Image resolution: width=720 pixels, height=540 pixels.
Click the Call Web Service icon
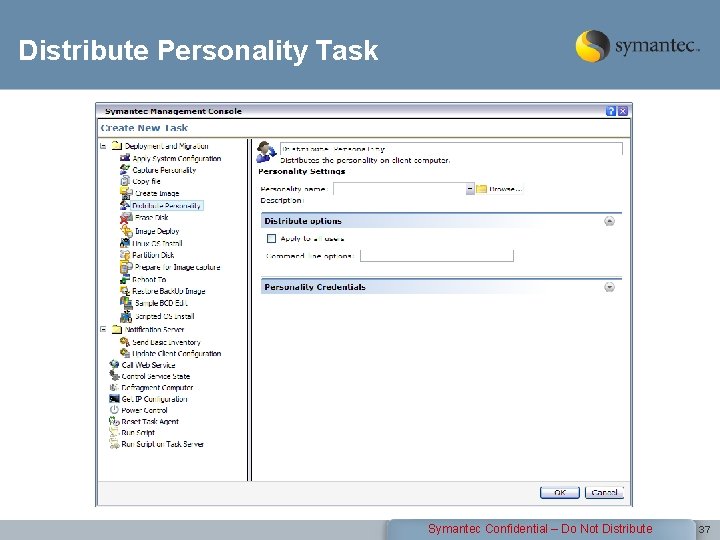click(x=114, y=365)
